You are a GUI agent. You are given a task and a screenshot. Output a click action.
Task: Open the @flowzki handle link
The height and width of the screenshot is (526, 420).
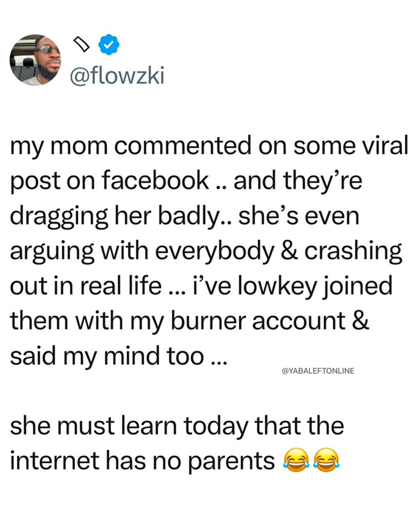(x=117, y=76)
